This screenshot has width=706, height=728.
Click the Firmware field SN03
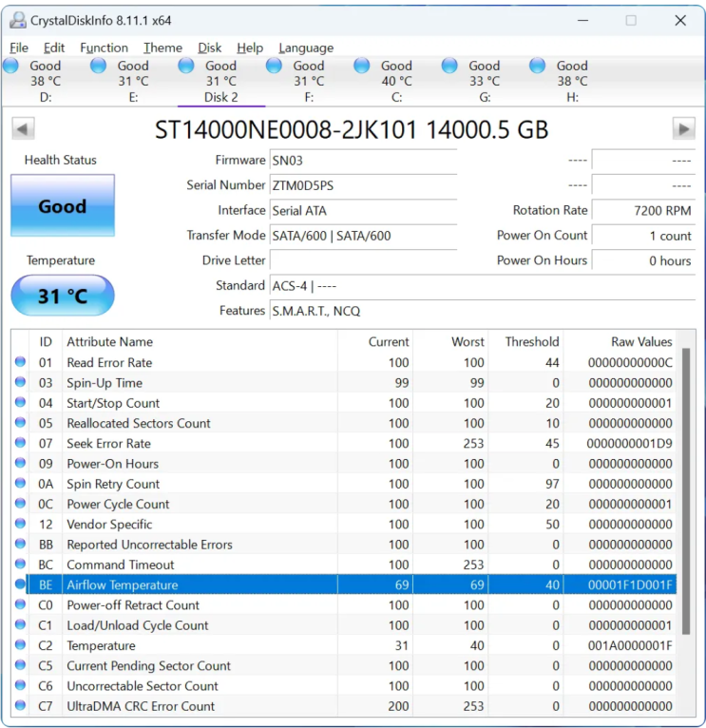363,161
